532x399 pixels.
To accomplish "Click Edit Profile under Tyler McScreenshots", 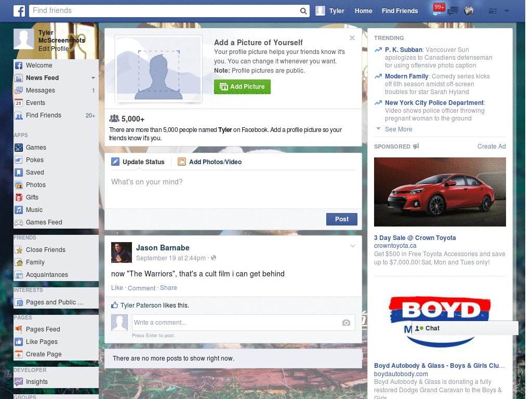I will 54,48.
